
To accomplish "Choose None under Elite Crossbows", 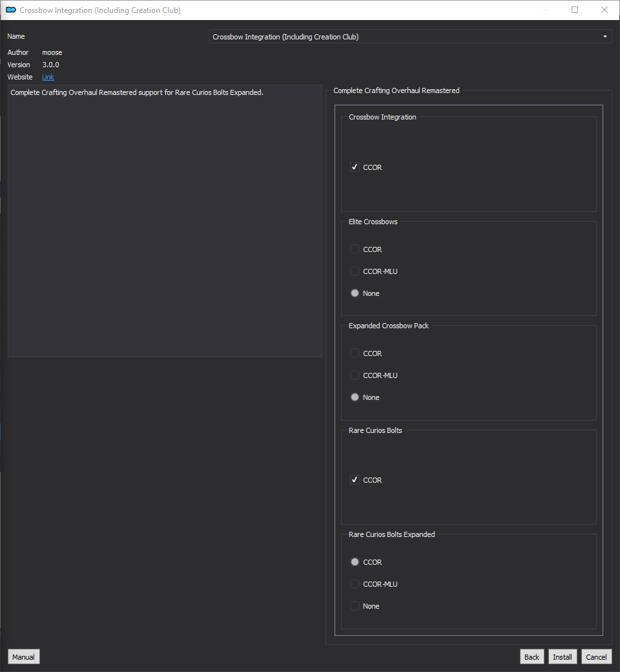I will [355, 293].
